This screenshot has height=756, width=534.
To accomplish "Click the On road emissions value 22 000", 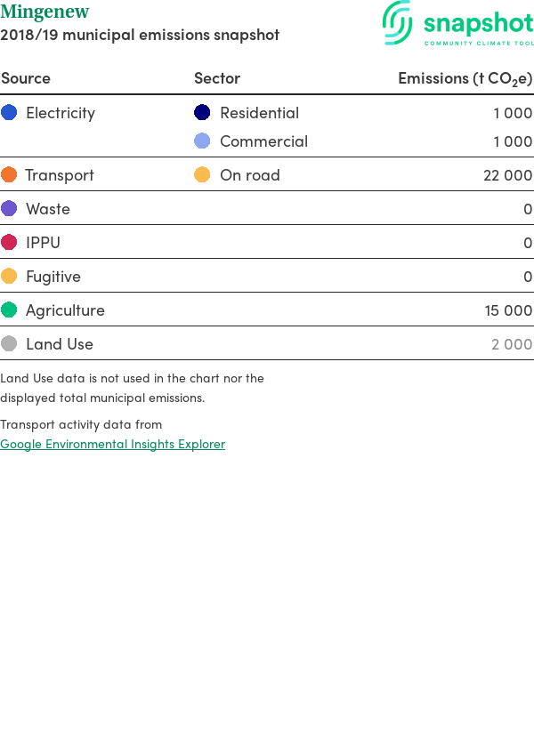I will (x=508, y=175).
